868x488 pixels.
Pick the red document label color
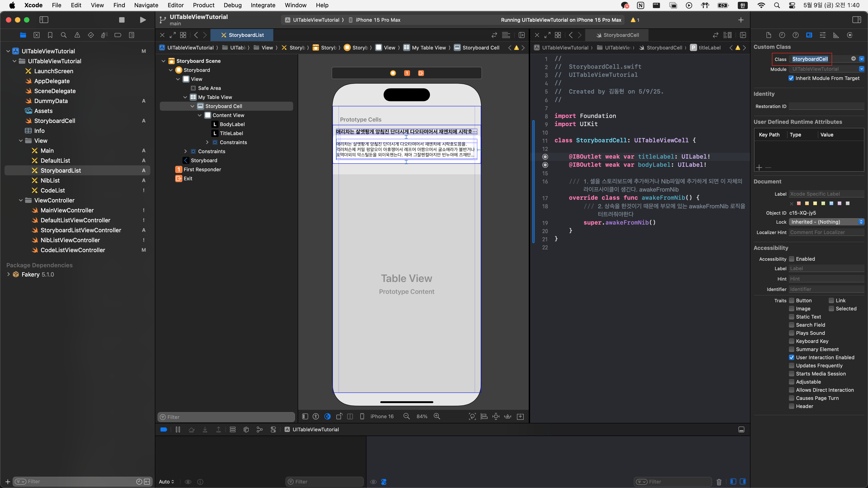(x=799, y=203)
